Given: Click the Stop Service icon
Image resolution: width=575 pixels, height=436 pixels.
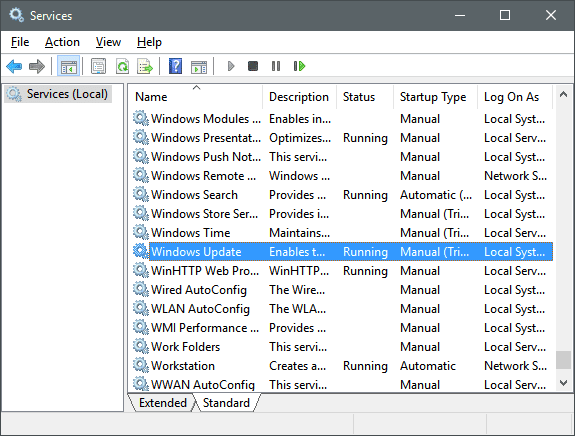Looking at the screenshot, I should click(253, 66).
